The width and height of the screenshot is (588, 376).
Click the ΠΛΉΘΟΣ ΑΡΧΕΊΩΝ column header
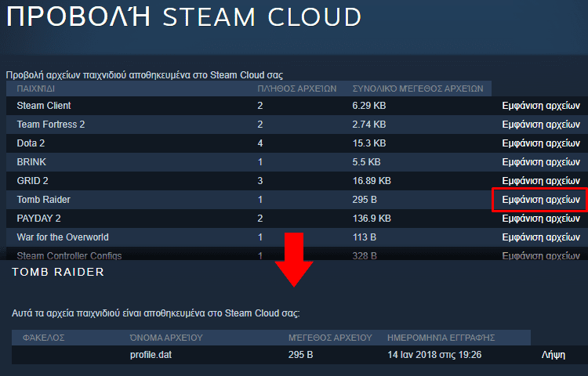[296, 89]
